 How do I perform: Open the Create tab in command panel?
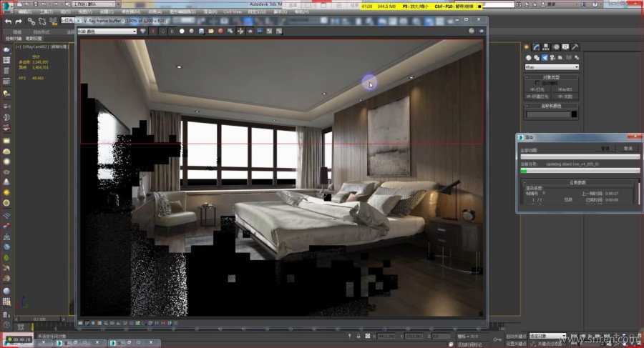(x=527, y=46)
